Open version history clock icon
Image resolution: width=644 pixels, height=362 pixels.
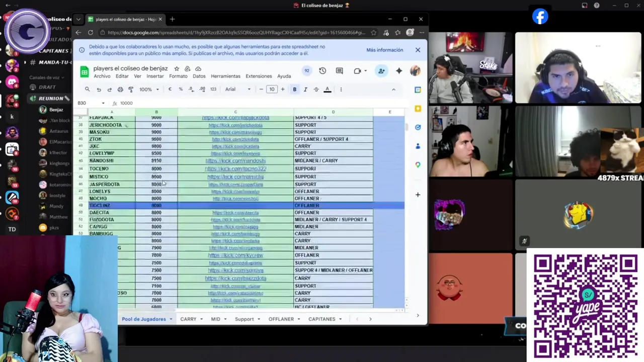[x=323, y=71]
